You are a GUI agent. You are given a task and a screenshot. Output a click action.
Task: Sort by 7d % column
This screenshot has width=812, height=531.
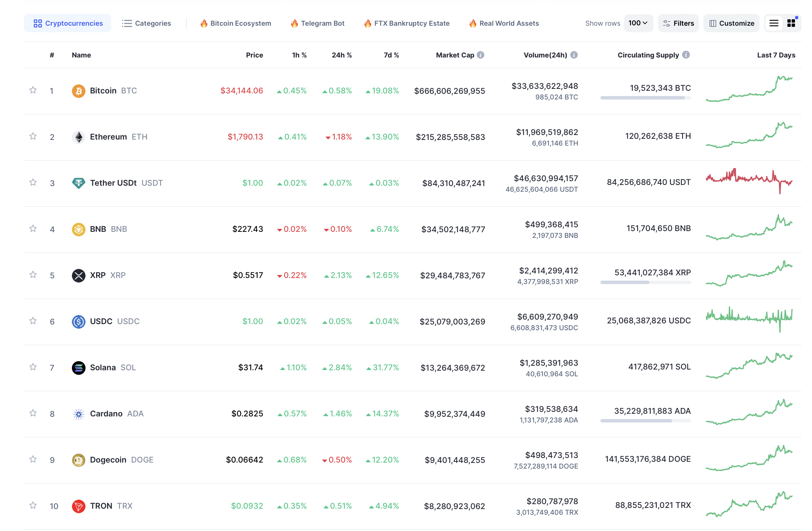pyautogui.click(x=391, y=55)
